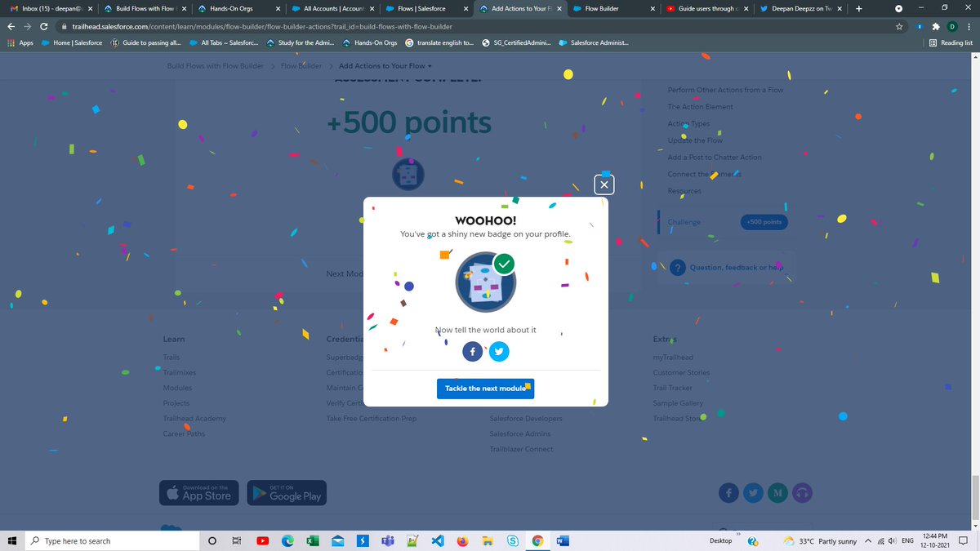The width and height of the screenshot is (980, 551).
Task: Switch to All Accounts browser tab
Action: click(x=332, y=8)
